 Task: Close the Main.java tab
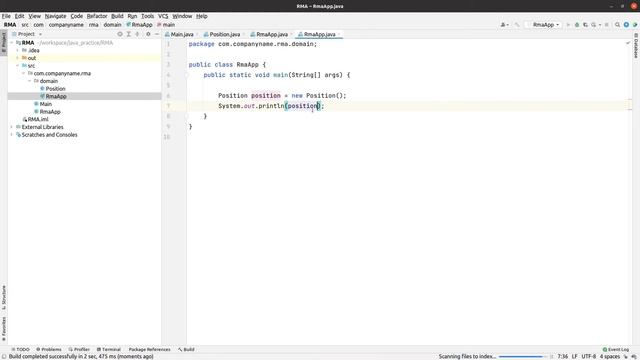pos(197,34)
